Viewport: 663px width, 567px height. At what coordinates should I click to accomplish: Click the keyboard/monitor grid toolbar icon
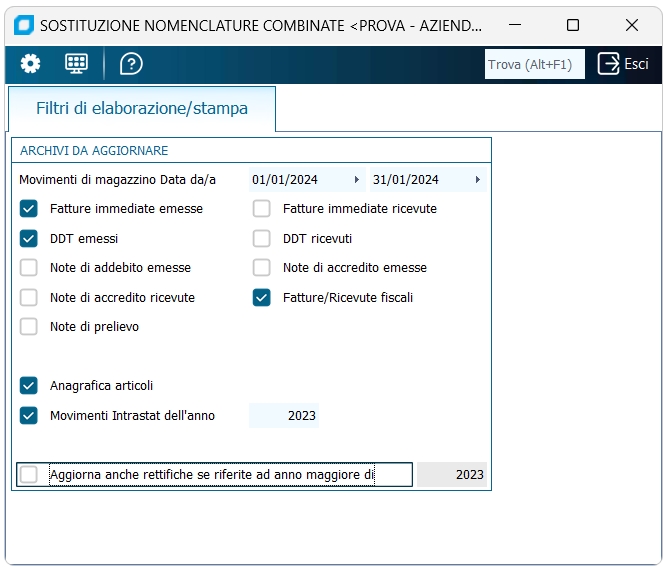point(76,64)
